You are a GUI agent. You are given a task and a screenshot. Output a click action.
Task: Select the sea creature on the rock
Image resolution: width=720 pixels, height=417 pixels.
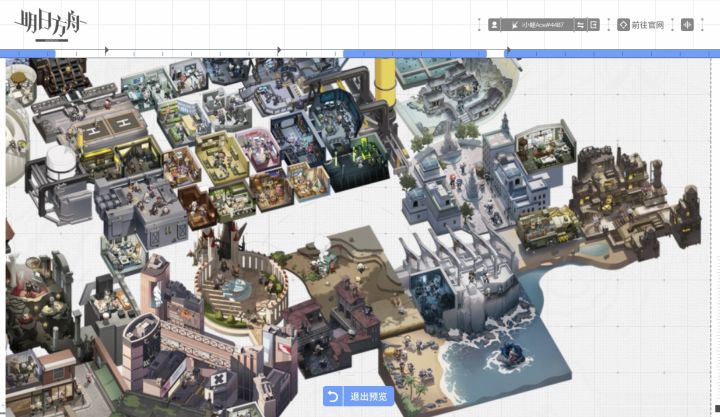coord(511,354)
